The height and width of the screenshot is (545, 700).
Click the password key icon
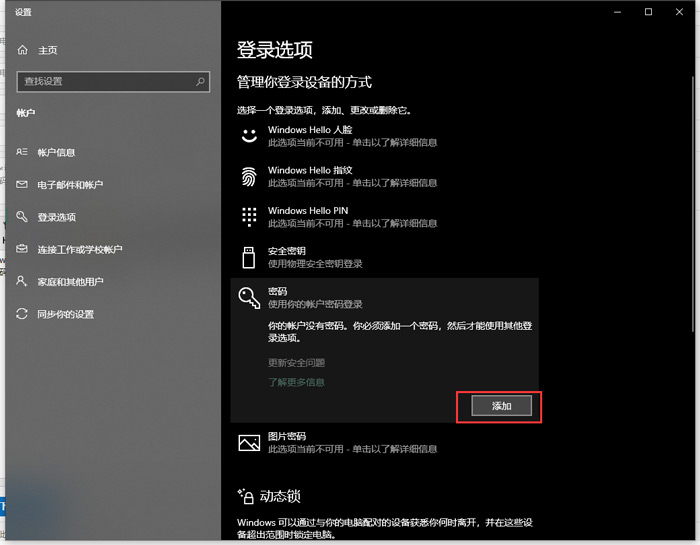(x=249, y=298)
